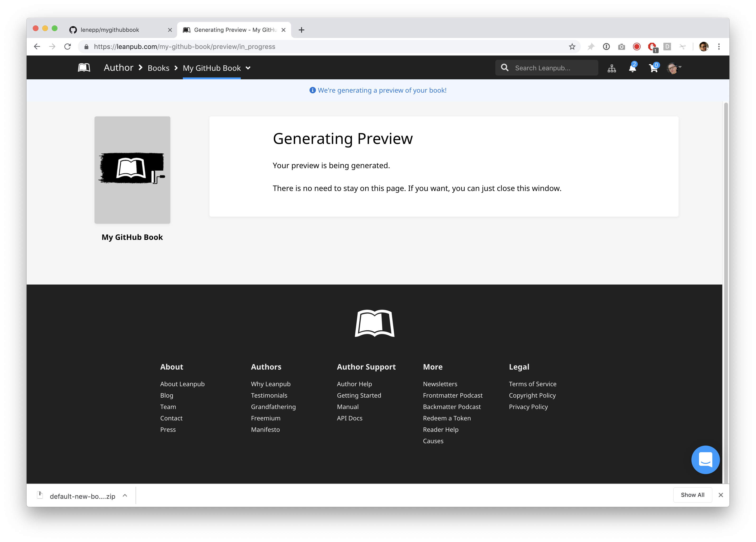Click the sitemap hierarchy icon

tap(612, 68)
